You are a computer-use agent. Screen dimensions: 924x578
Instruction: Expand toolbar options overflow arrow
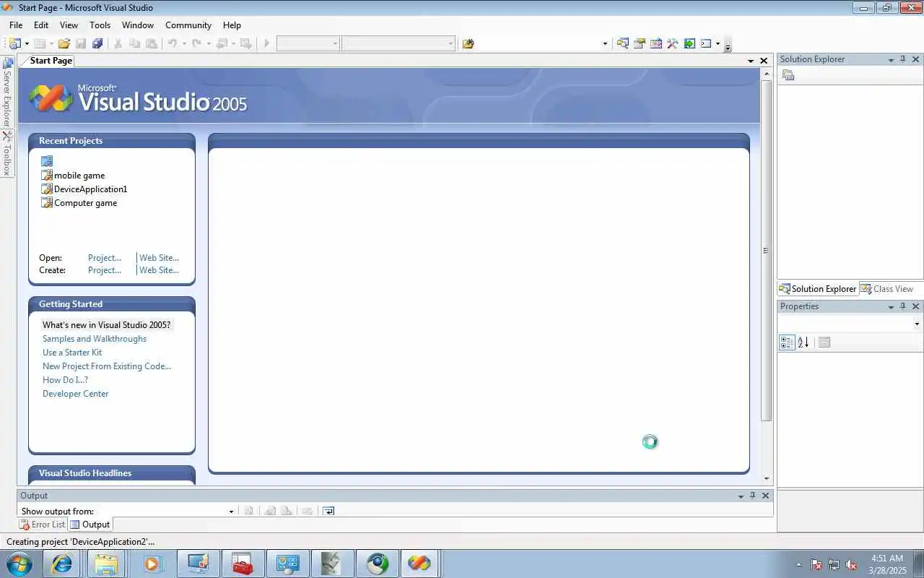tap(728, 46)
